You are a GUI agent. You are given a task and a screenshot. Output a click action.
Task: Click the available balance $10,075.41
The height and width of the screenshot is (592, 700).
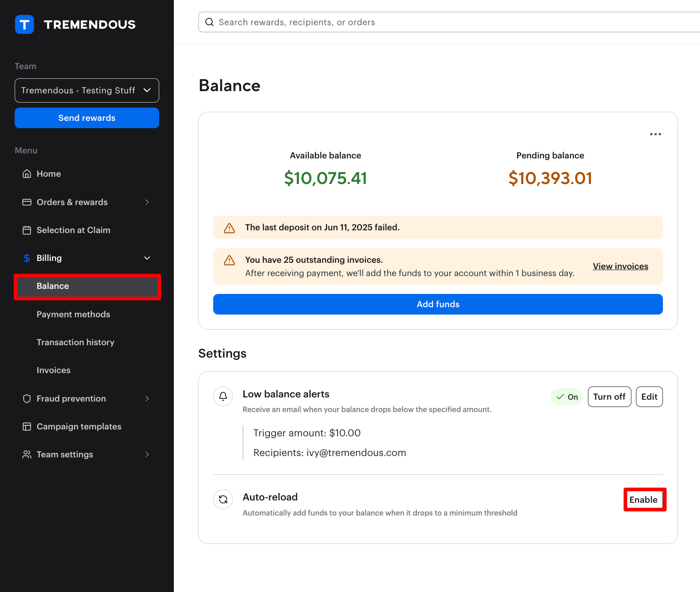(325, 178)
